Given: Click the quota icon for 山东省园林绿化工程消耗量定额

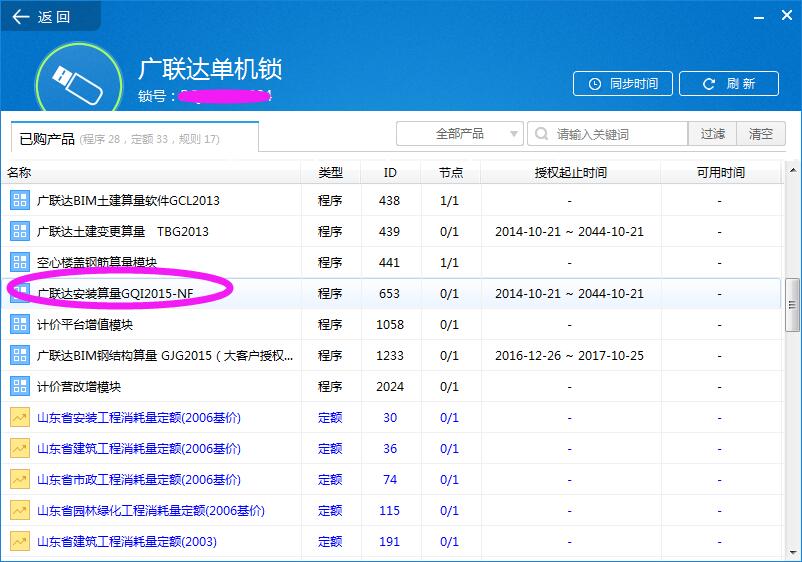Looking at the screenshot, I should [20, 510].
